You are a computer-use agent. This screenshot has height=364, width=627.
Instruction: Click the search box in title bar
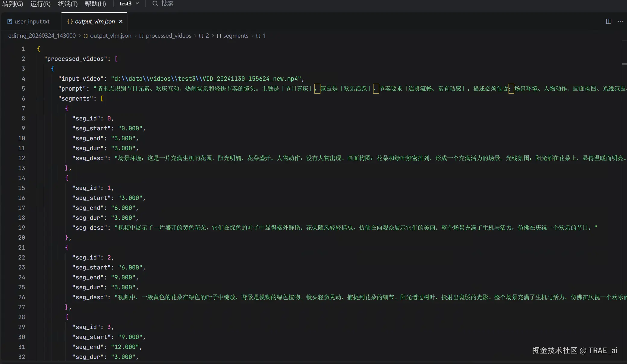(x=167, y=4)
